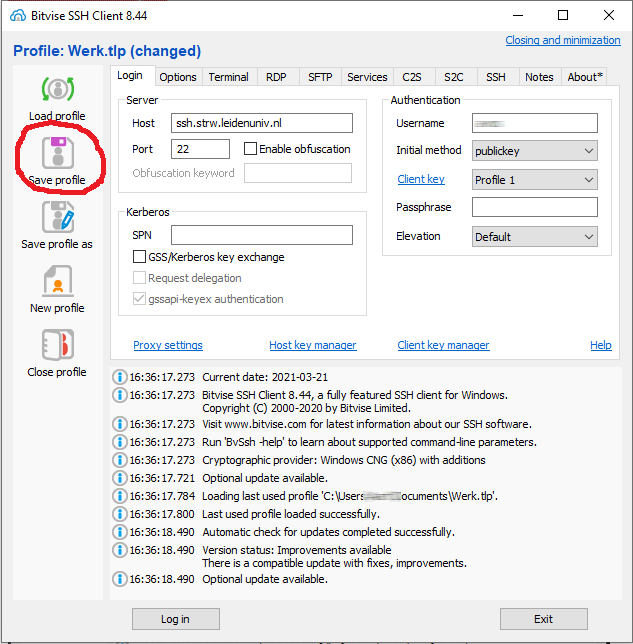Click the Bitvise app icon in title bar
The height and width of the screenshot is (644, 633).
tap(17, 16)
